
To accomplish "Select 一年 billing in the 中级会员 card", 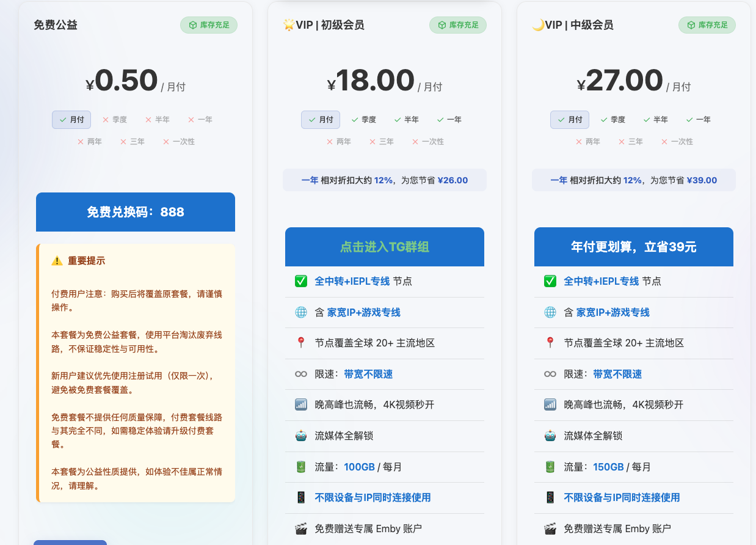I will (x=698, y=120).
